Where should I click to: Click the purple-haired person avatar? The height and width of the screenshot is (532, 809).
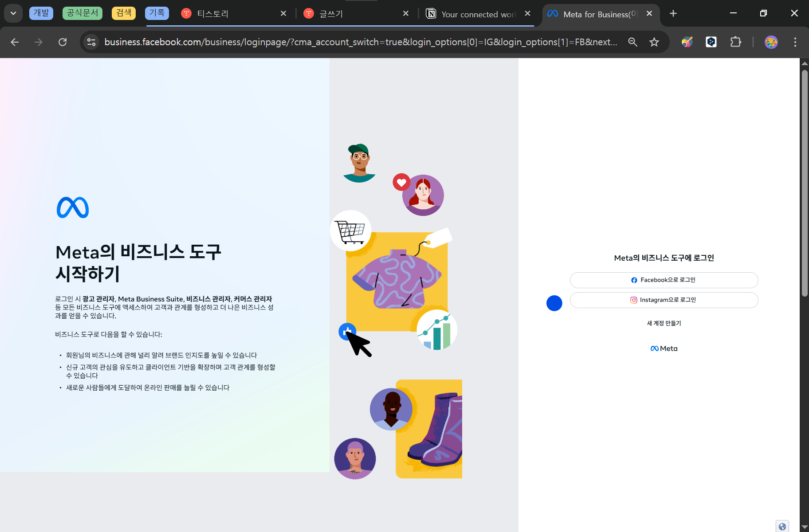pos(355,458)
